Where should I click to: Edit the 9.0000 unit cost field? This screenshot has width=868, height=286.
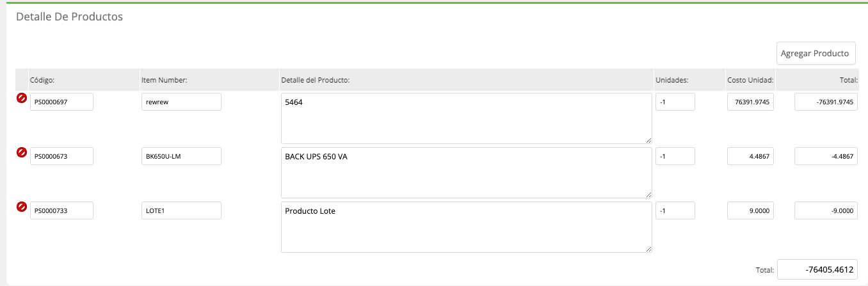(750, 211)
